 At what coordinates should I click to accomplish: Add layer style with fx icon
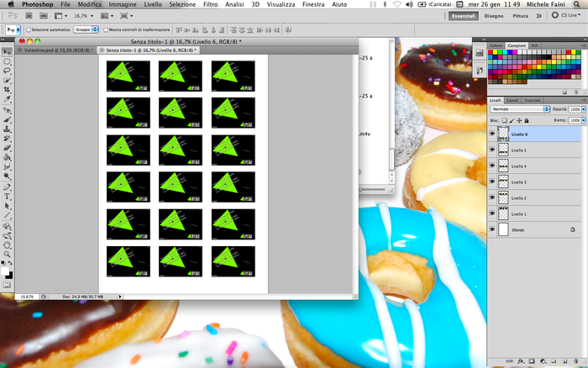(521, 361)
